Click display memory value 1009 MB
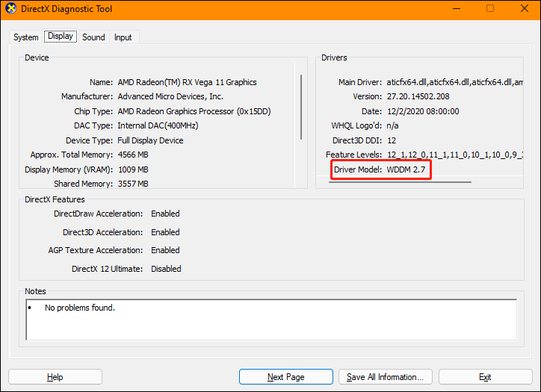The image size is (541, 392). click(x=133, y=169)
